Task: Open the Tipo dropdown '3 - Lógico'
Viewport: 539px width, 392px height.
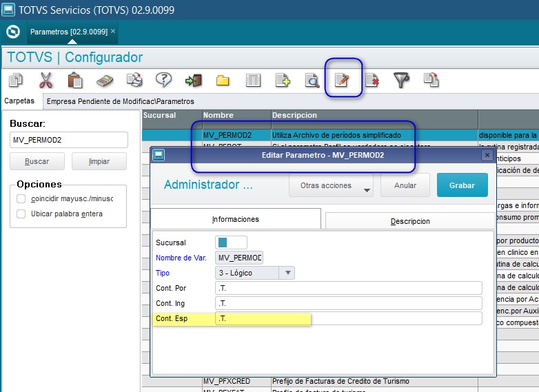Action: point(255,273)
